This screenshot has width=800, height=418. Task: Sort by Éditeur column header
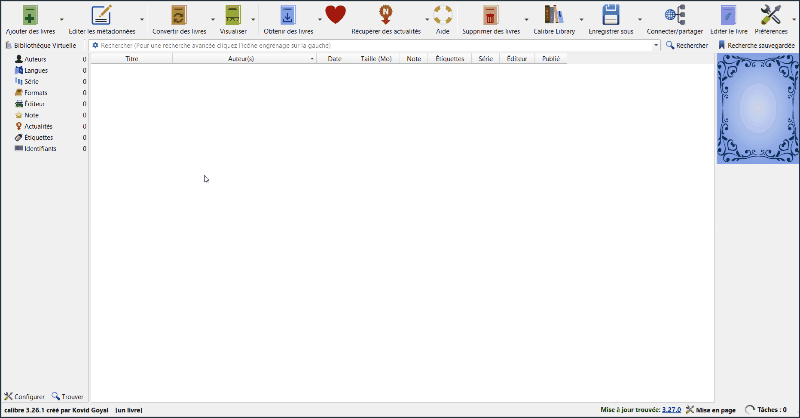coord(517,59)
